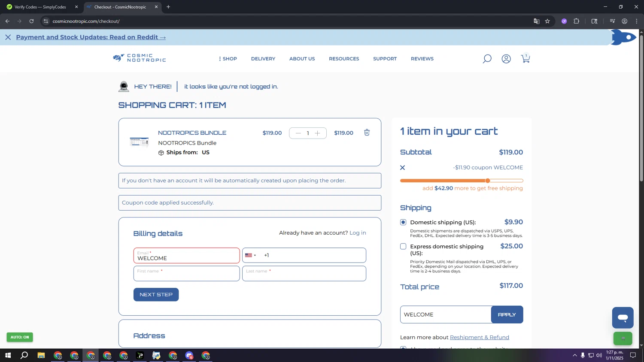Viewport: 644px width, 362px height.
Task: Open Reshipment & Refund link
Action: 479,338
